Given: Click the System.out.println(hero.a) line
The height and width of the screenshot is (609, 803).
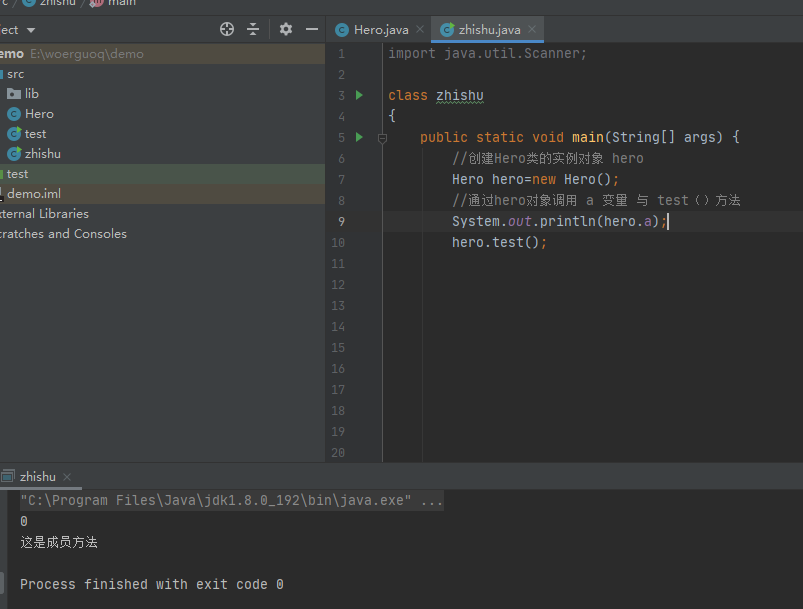Looking at the screenshot, I should pos(559,221).
